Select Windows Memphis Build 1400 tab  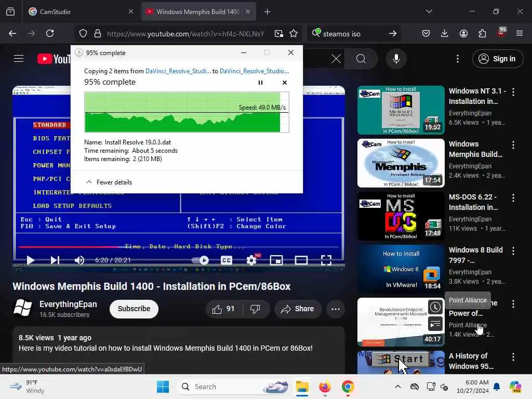pyautogui.click(x=198, y=11)
